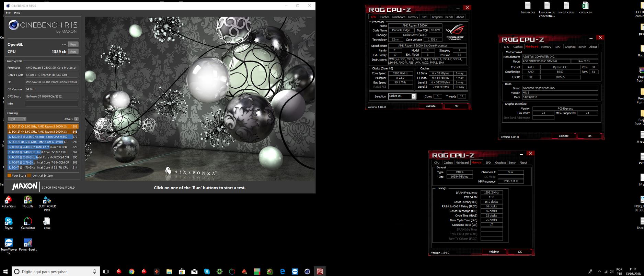Select ranking row Intel Core i5-3317U

tap(43, 168)
